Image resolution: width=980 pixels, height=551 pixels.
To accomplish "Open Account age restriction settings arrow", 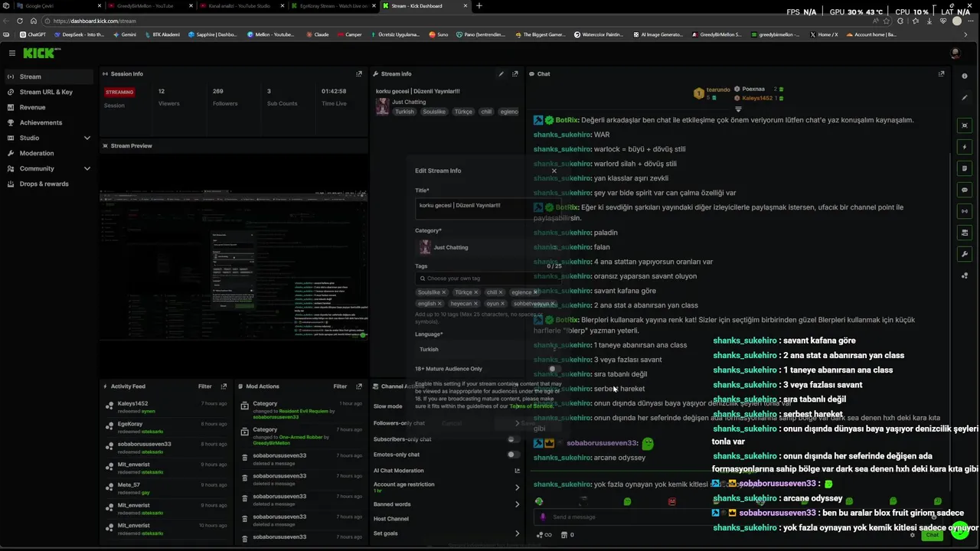I will click(x=517, y=487).
